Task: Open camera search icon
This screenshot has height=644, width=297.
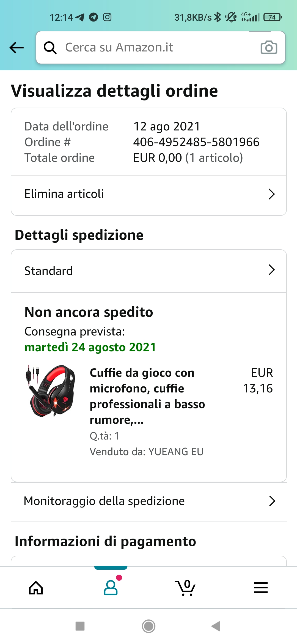Action: 269,48
